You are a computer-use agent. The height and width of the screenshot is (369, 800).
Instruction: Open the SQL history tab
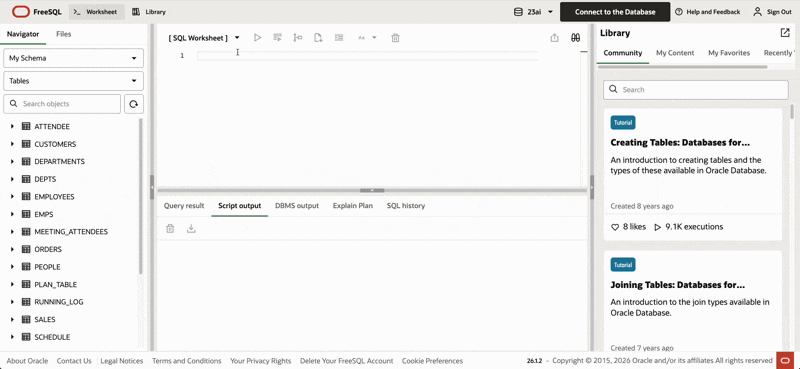click(406, 206)
